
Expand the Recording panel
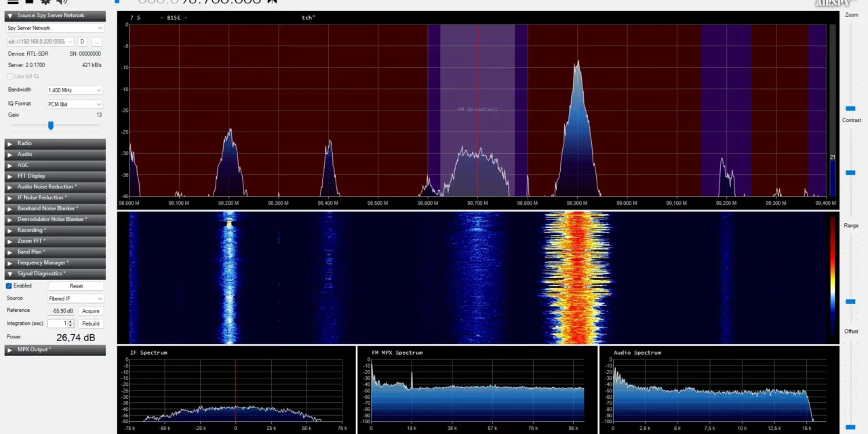(55, 230)
